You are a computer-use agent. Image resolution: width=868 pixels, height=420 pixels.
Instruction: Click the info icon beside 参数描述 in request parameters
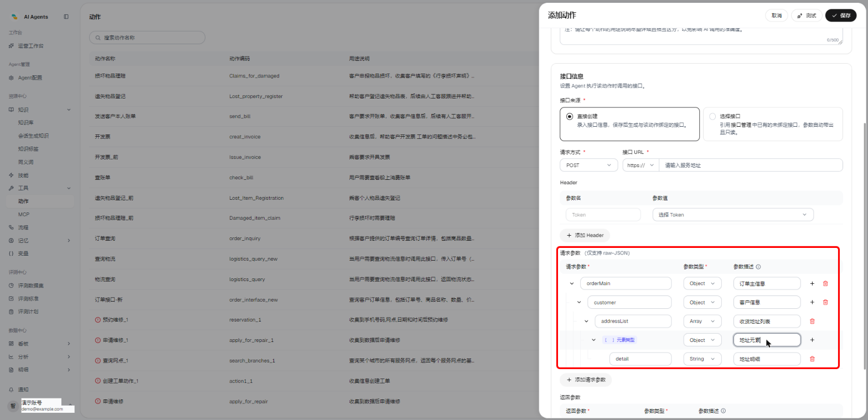pyautogui.click(x=758, y=267)
